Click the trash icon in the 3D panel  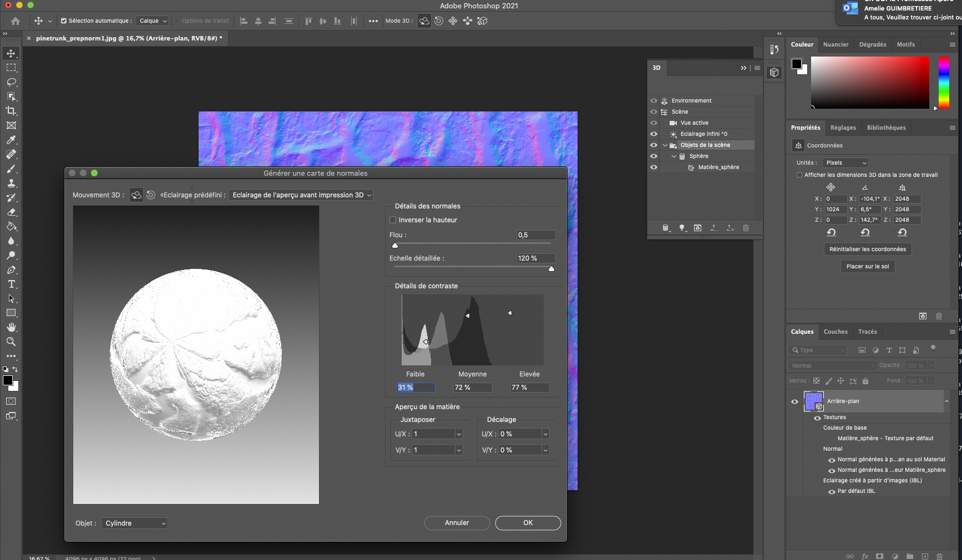tap(746, 227)
